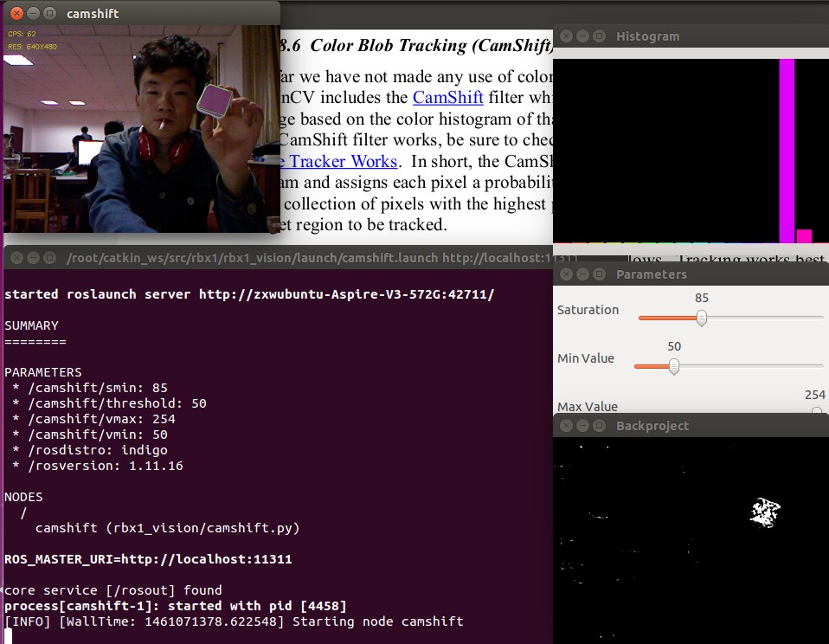Close the camshift.launch terminal window
The image size is (829, 644).
pyautogui.click(x=17, y=257)
